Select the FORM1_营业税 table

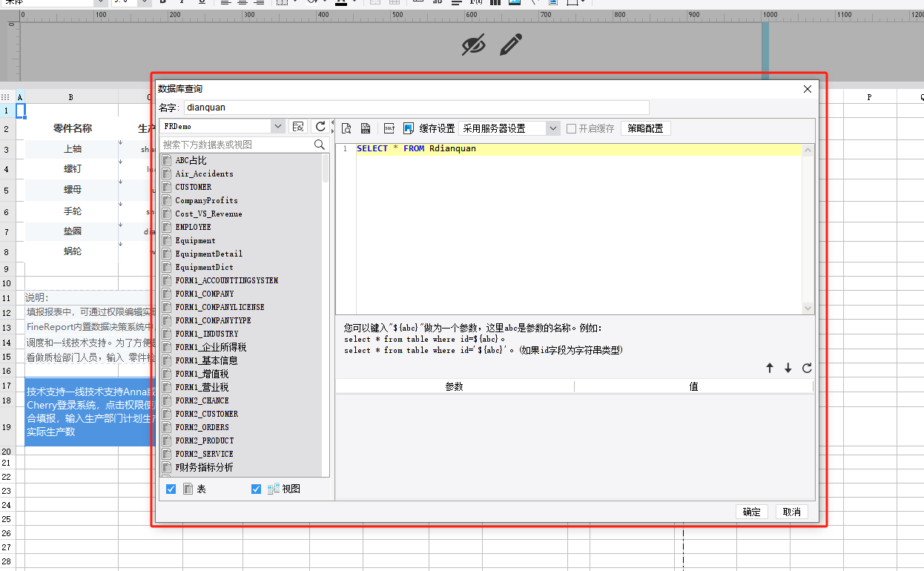click(x=202, y=387)
